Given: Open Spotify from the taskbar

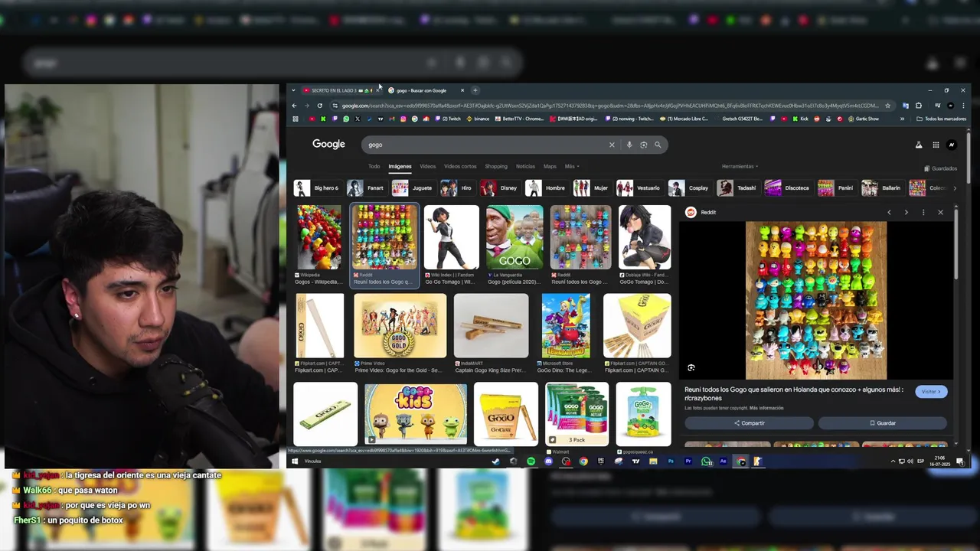Looking at the screenshot, I should 531,461.
